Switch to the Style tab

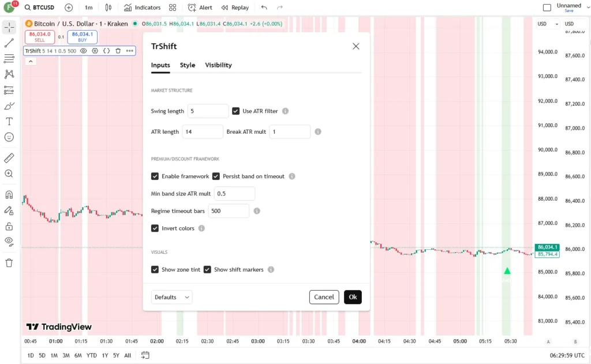coord(188,65)
